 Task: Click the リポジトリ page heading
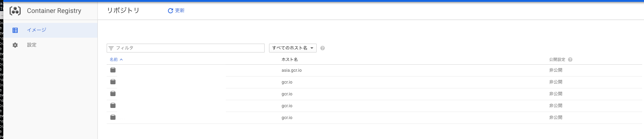pyautogui.click(x=123, y=11)
